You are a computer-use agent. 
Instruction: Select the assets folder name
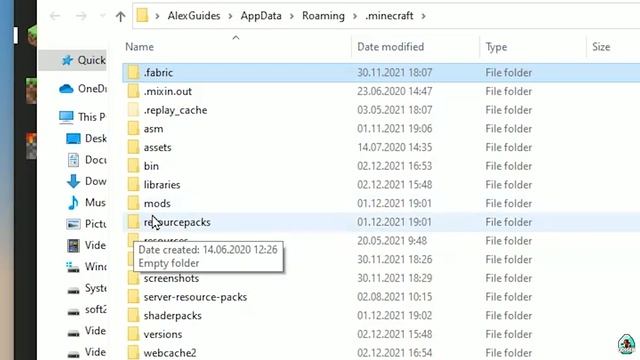point(158,148)
